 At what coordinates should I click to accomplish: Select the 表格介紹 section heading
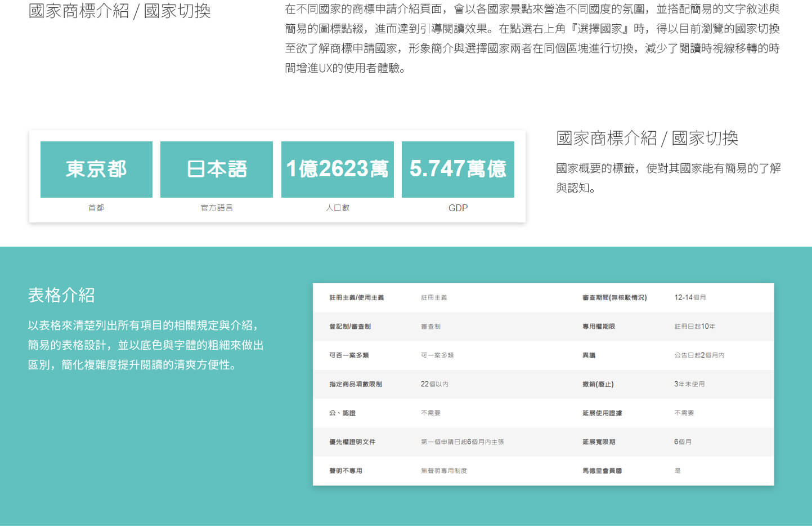(x=62, y=295)
